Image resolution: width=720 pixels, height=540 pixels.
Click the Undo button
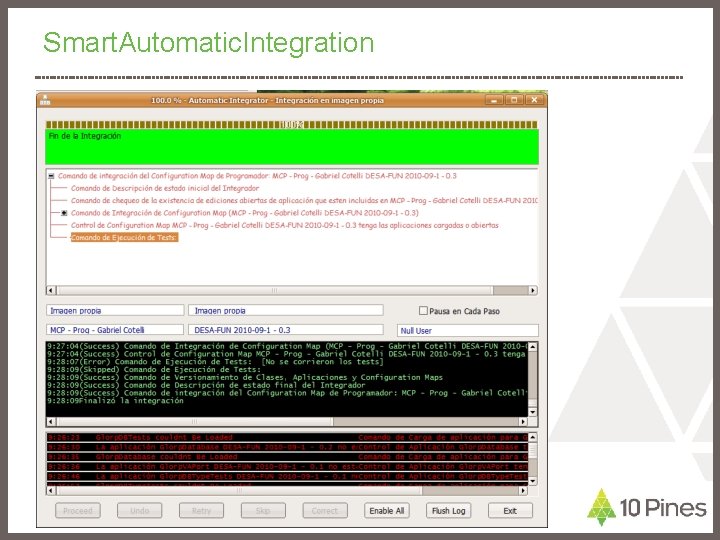point(139,511)
